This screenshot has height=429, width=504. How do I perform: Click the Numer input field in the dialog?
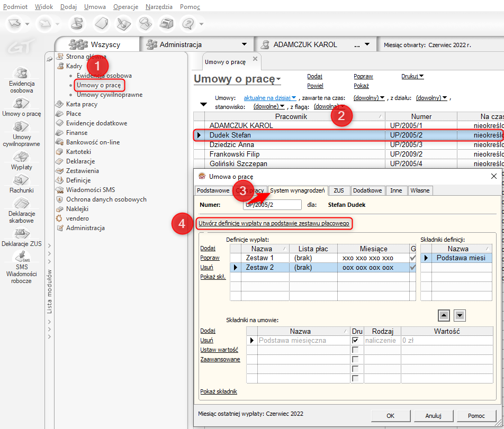click(272, 205)
